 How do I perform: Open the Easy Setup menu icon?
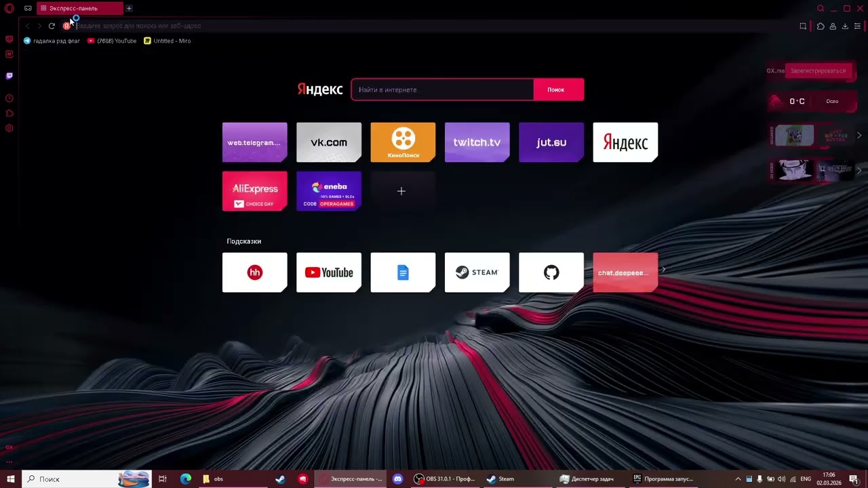(857, 26)
